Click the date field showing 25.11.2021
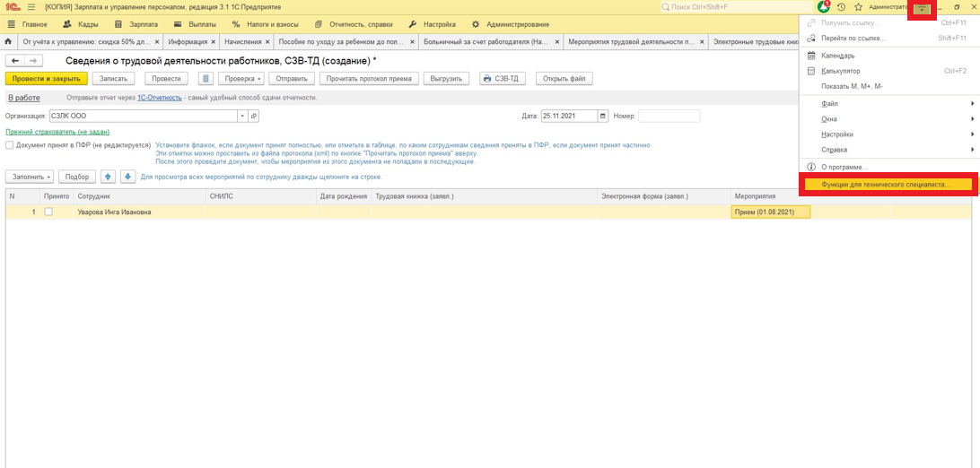 (569, 116)
